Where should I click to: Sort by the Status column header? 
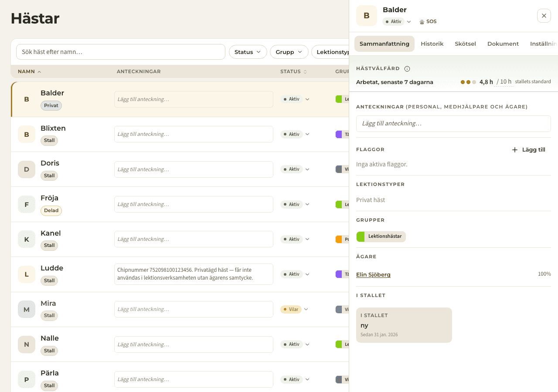(293, 71)
